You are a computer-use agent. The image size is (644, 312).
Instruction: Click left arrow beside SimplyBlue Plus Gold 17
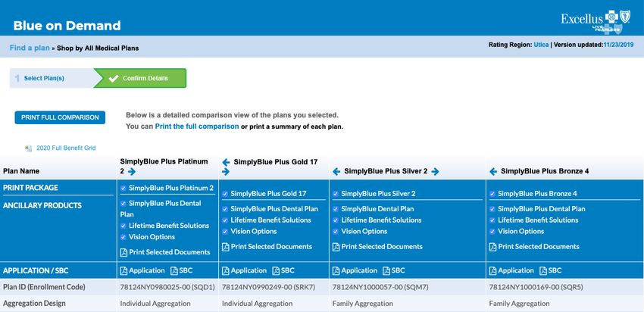pos(226,162)
